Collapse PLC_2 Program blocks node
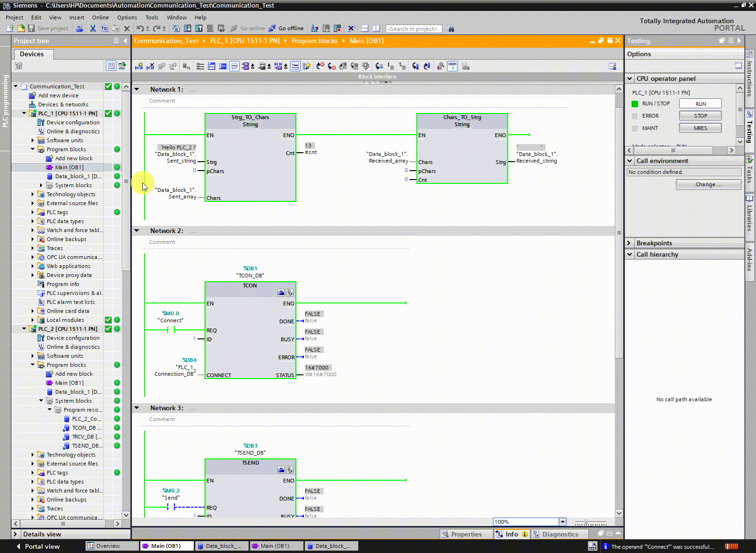Image resolution: width=756 pixels, height=553 pixels. pyautogui.click(x=33, y=364)
